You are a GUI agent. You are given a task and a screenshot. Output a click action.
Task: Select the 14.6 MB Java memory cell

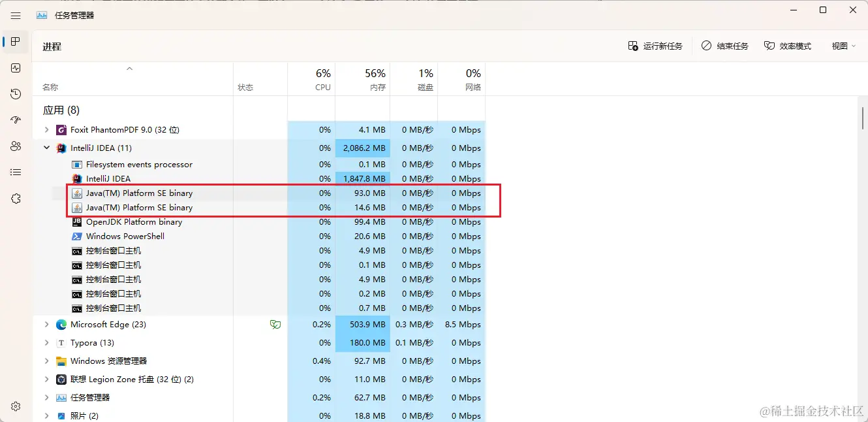coord(362,208)
